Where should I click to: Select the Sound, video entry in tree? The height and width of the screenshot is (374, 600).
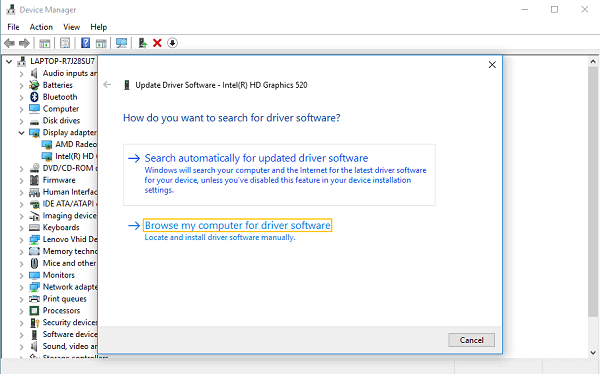(x=70, y=346)
